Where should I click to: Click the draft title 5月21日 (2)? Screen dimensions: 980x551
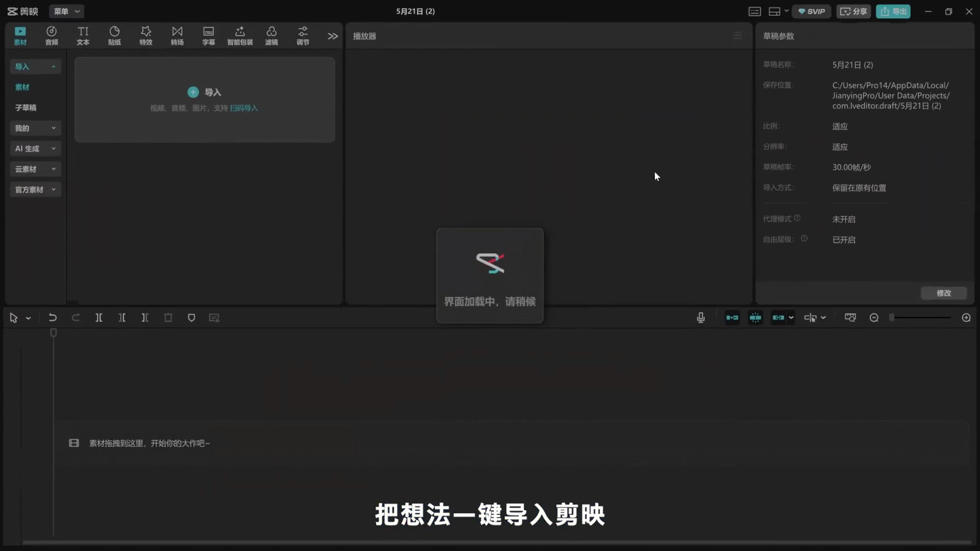point(415,11)
